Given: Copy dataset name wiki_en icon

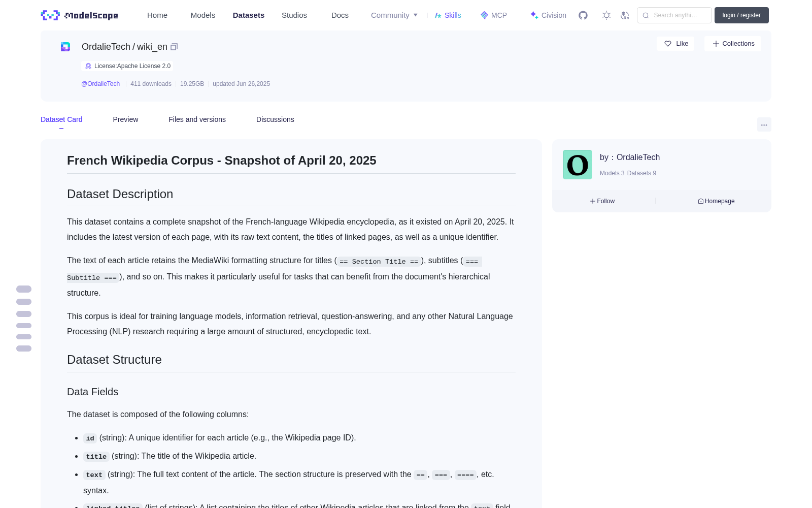Looking at the screenshot, I should pyautogui.click(x=174, y=47).
